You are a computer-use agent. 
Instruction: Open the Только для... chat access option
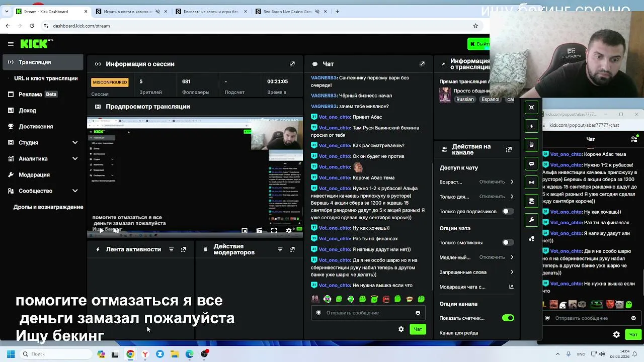[x=476, y=197]
